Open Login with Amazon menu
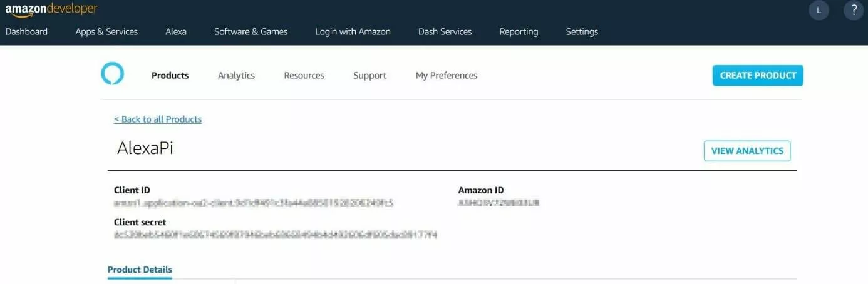The width and height of the screenshot is (868, 284). coord(353,31)
